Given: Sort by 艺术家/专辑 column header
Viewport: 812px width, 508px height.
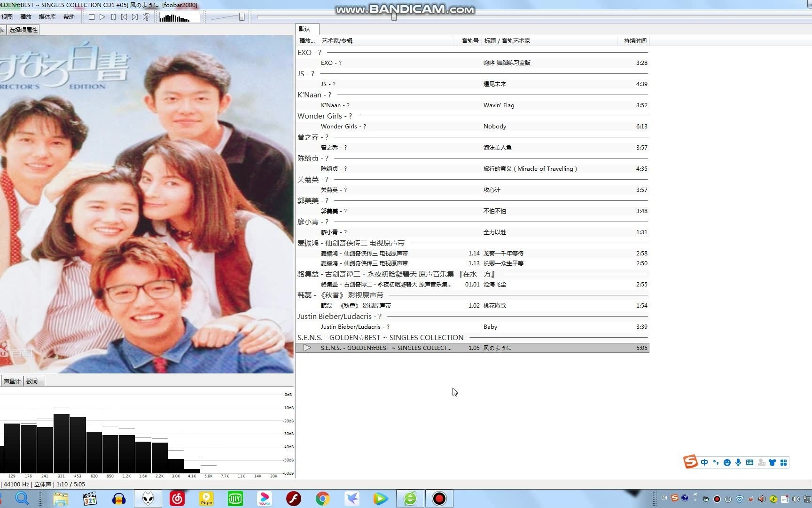Looking at the screenshot, I should [386, 41].
